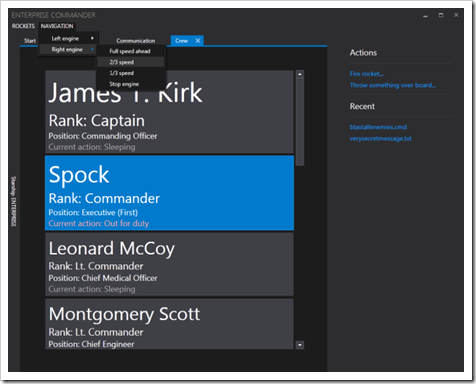This screenshot has height=384, width=476.
Task: Switch to the Start tab
Action: [x=30, y=41]
